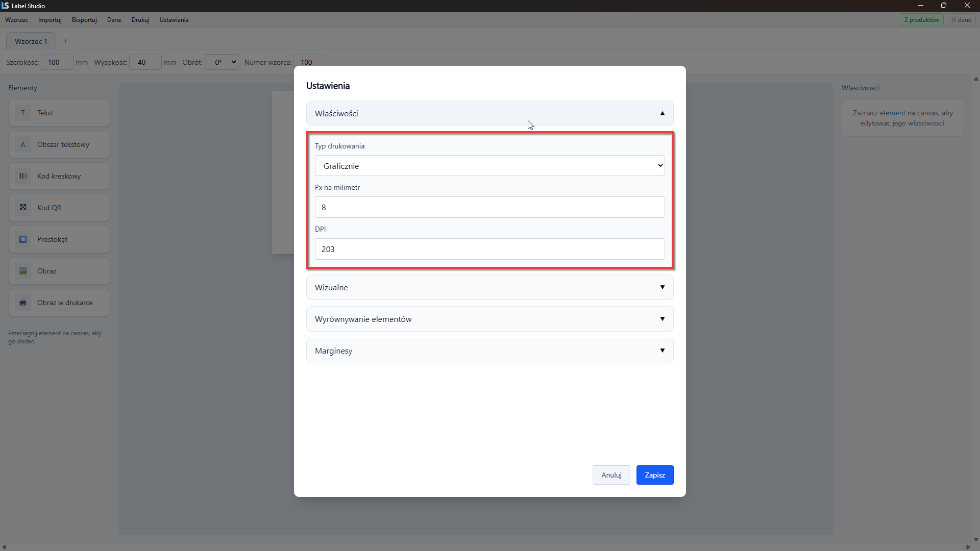Image resolution: width=980 pixels, height=551 pixels.
Task: Open the Drukuj menu
Action: pyautogui.click(x=140, y=20)
